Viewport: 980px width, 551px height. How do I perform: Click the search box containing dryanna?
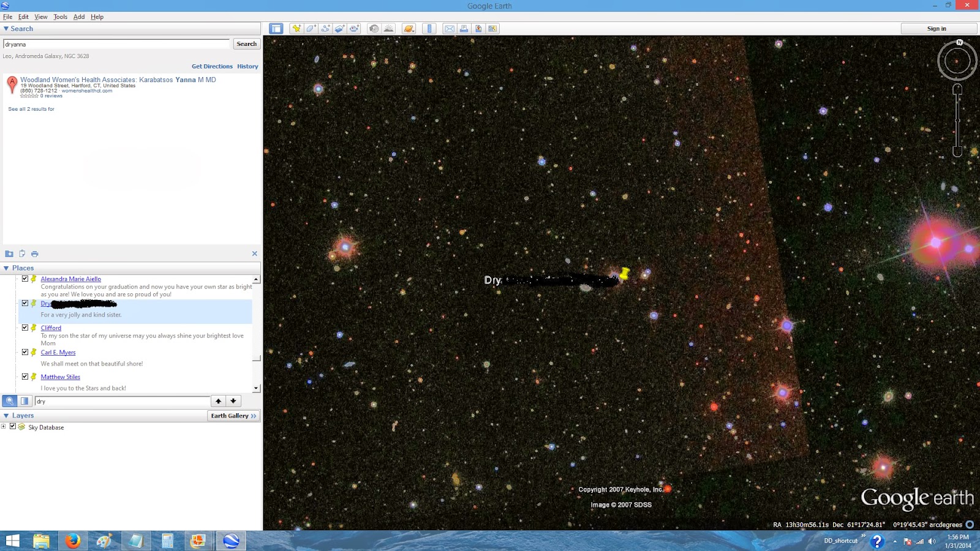coord(116,44)
